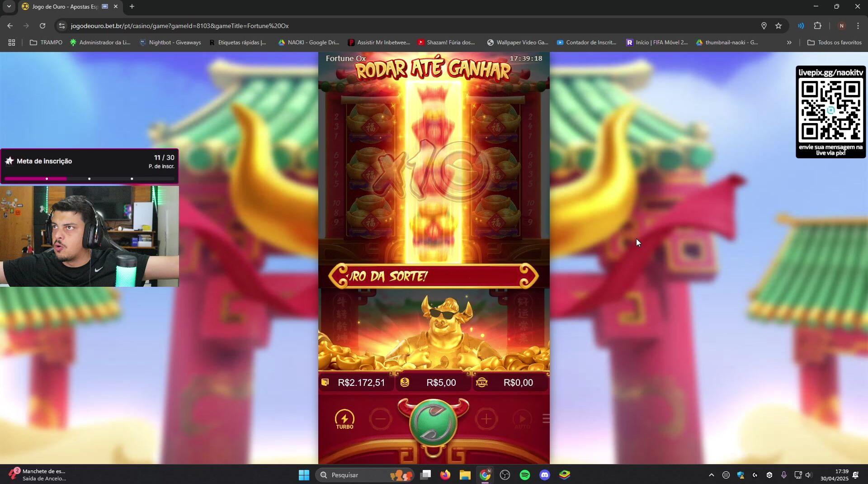868x484 pixels.
Task: Open Shazam! Fúria dos... bookmark
Action: pos(446,43)
